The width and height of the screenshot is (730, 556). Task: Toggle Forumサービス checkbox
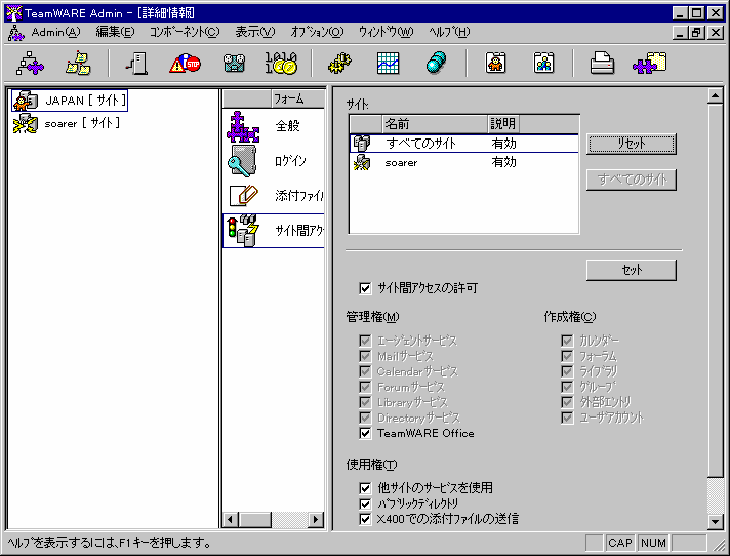(x=365, y=387)
